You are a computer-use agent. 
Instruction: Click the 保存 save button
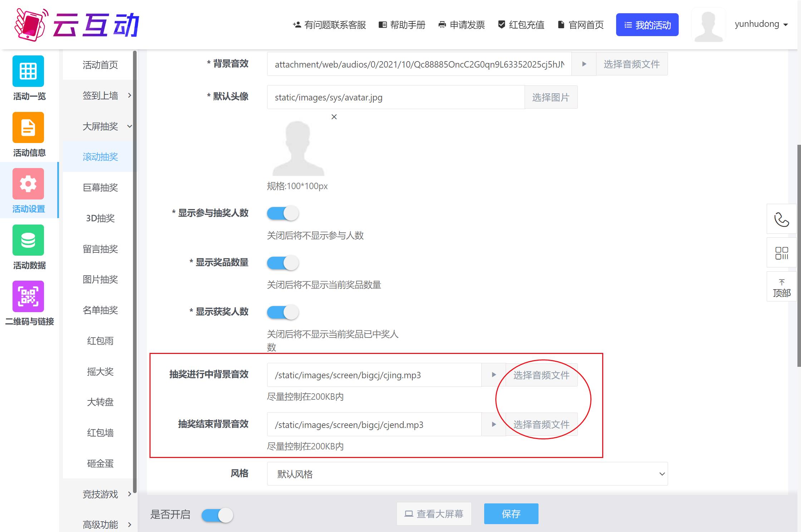click(x=511, y=514)
